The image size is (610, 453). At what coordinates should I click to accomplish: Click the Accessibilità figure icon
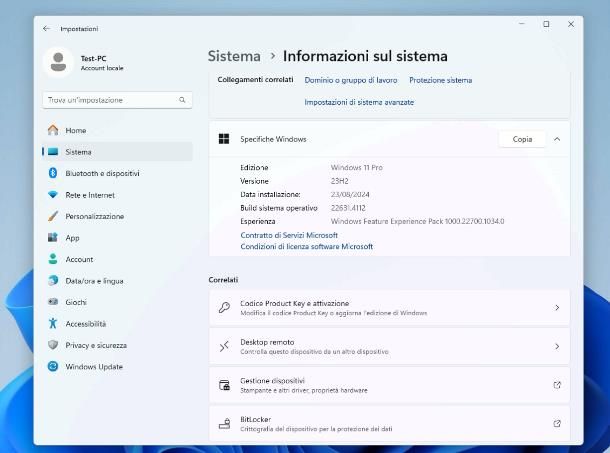[53, 323]
